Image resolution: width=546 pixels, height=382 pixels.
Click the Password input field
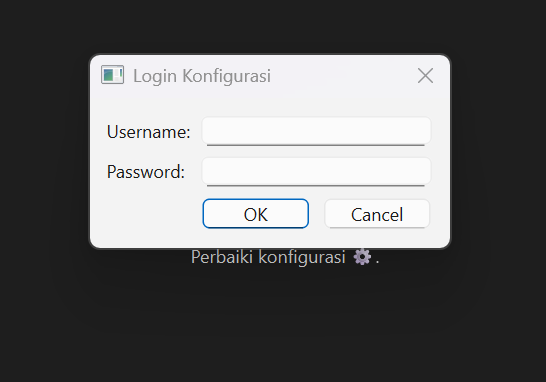[x=316, y=172]
